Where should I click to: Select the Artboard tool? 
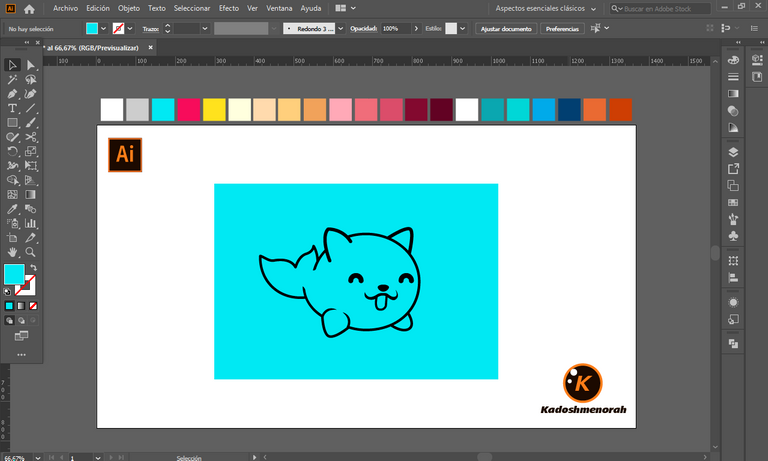[x=12, y=238]
